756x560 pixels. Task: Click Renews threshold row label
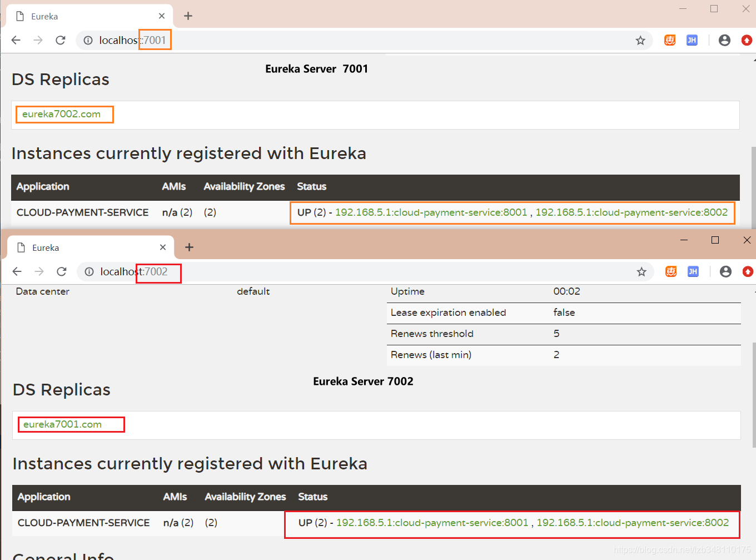click(432, 334)
